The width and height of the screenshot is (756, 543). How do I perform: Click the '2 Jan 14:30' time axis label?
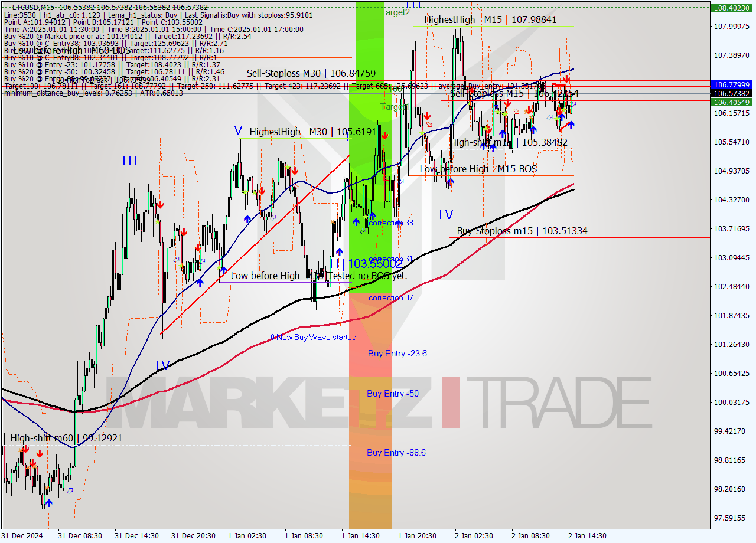587,536
